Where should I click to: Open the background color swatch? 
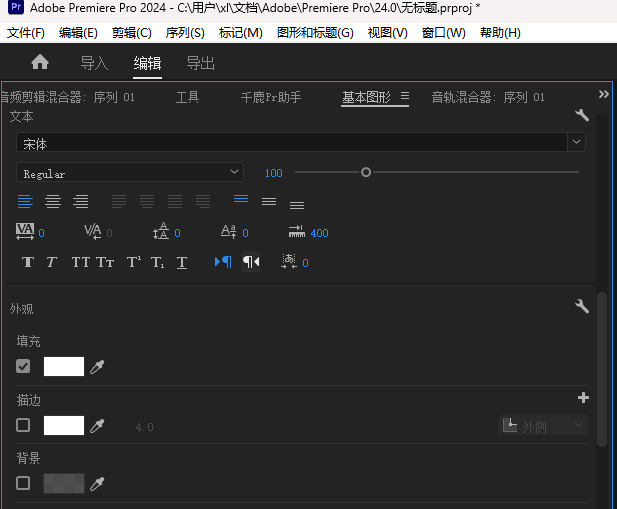click(64, 483)
